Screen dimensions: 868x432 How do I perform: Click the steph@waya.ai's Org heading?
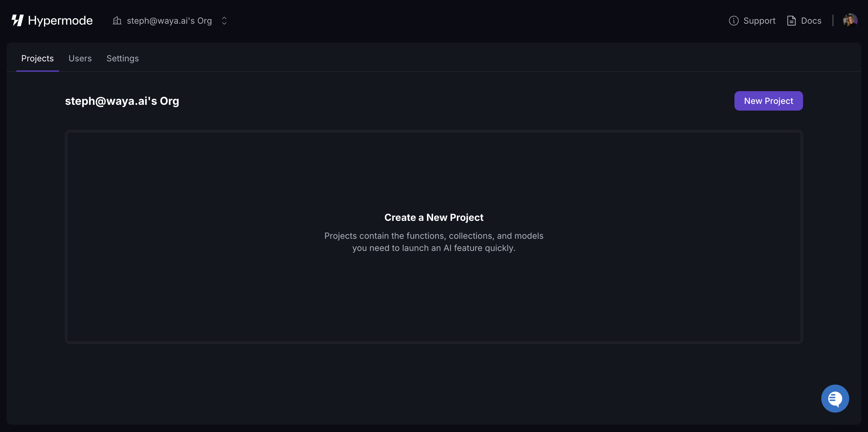point(122,101)
